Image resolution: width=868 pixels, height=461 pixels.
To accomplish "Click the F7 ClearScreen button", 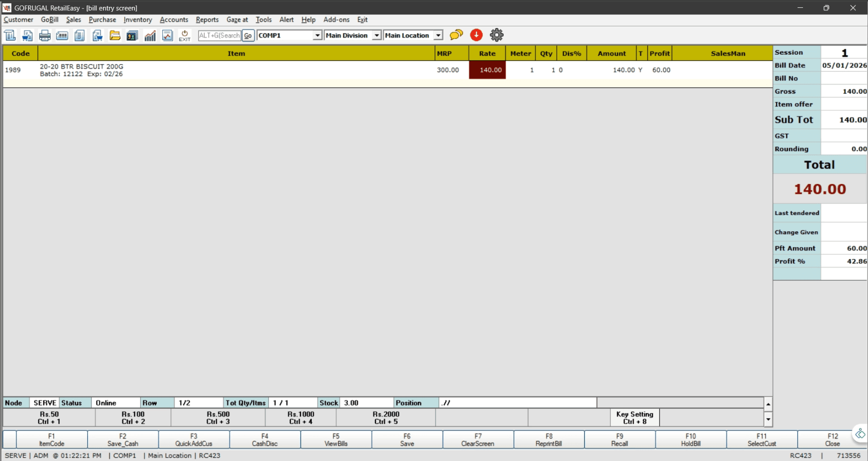I will click(x=478, y=440).
